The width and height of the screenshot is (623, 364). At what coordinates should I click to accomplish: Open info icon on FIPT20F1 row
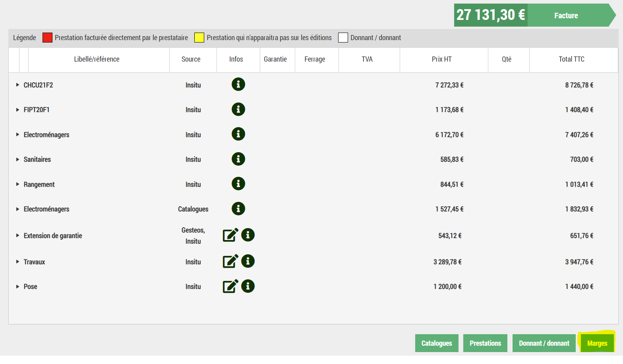[x=238, y=109]
